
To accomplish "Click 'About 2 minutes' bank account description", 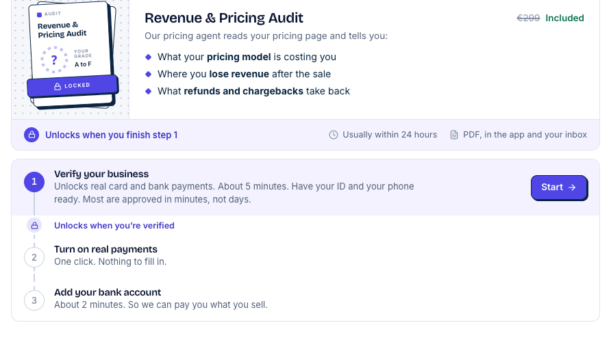I will tap(161, 305).
